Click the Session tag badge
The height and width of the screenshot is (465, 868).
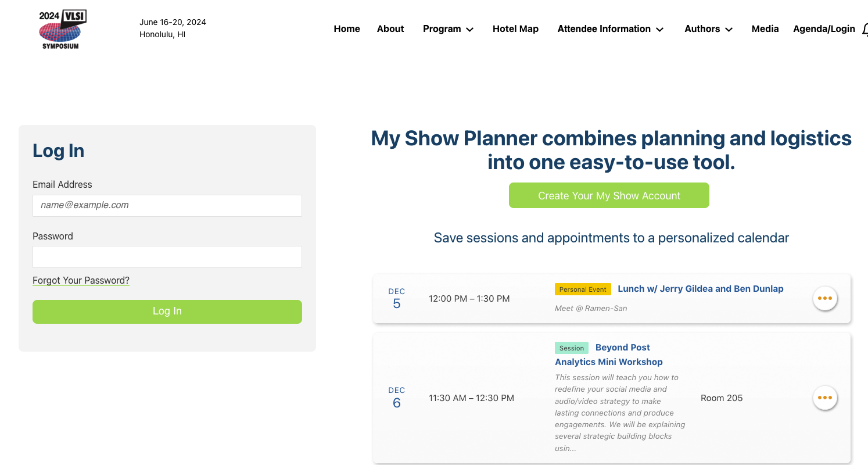(571, 348)
